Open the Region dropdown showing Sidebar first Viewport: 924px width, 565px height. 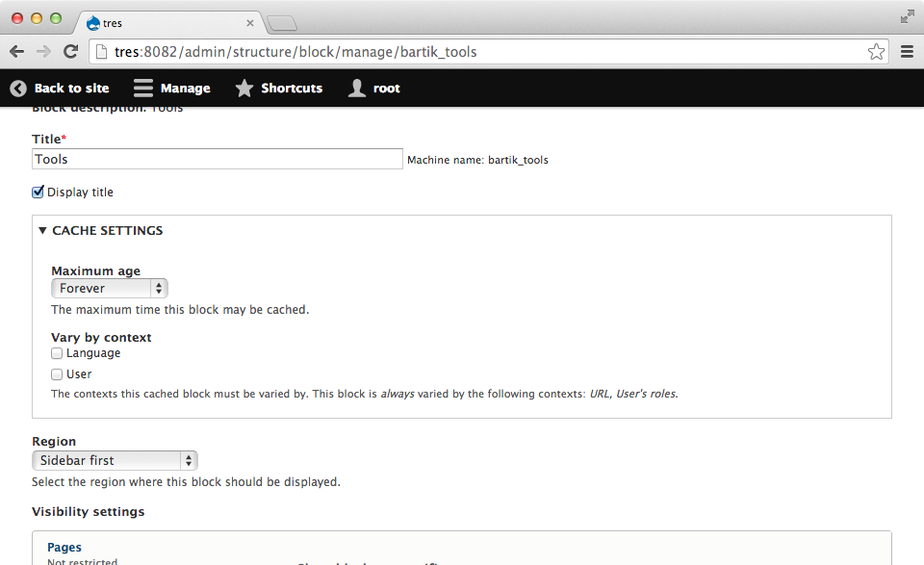[x=114, y=460]
